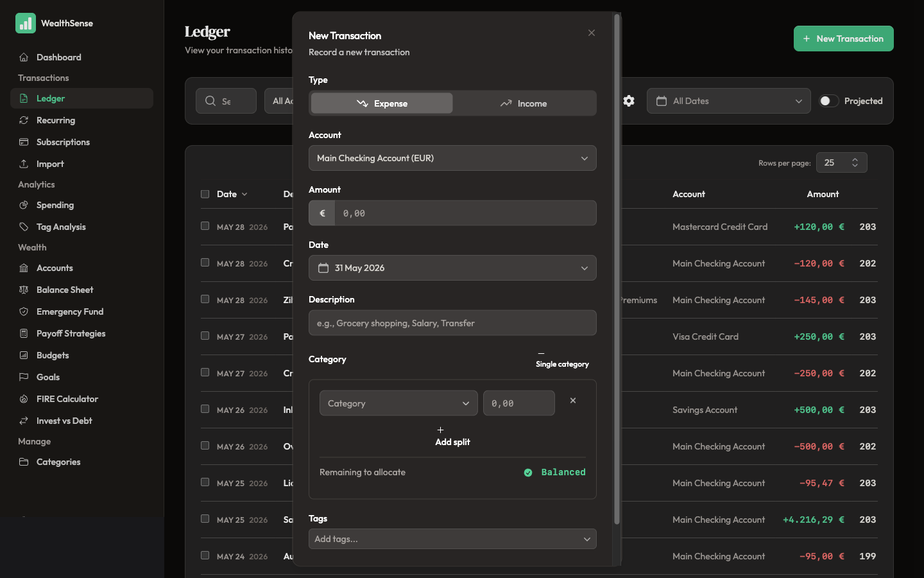Click the Mastercard Credit Card account cell
This screenshot has width=924, height=578.
[720, 227]
